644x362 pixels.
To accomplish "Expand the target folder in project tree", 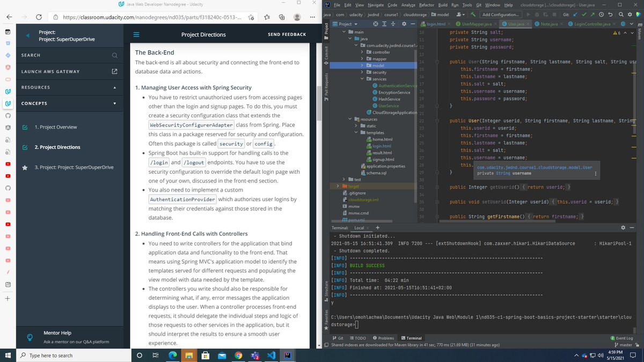I will [338, 186].
